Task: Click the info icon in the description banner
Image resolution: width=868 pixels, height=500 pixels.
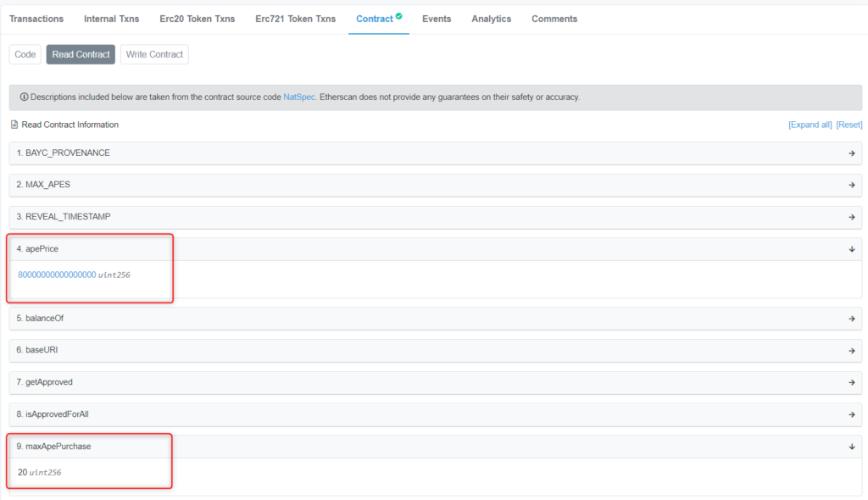Action: click(24, 97)
